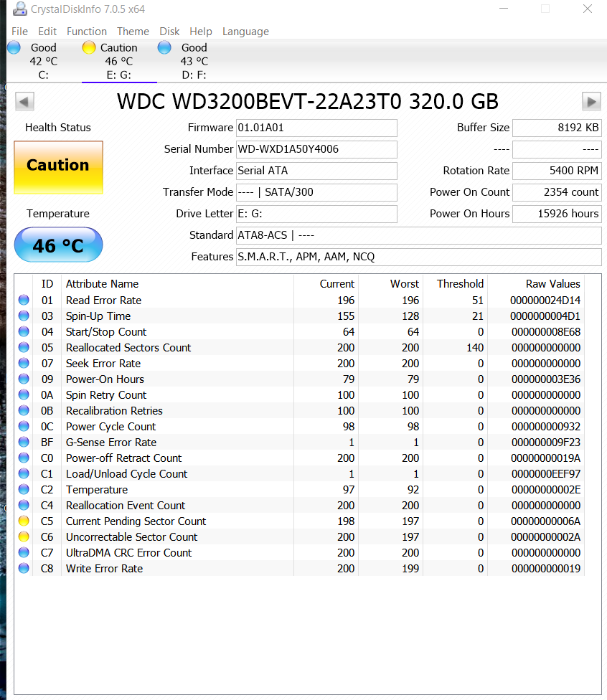The width and height of the screenshot is (607, 700).
Task: Click threshold value 140 in Reallocated Sectors row
Action: coord(475,347)
